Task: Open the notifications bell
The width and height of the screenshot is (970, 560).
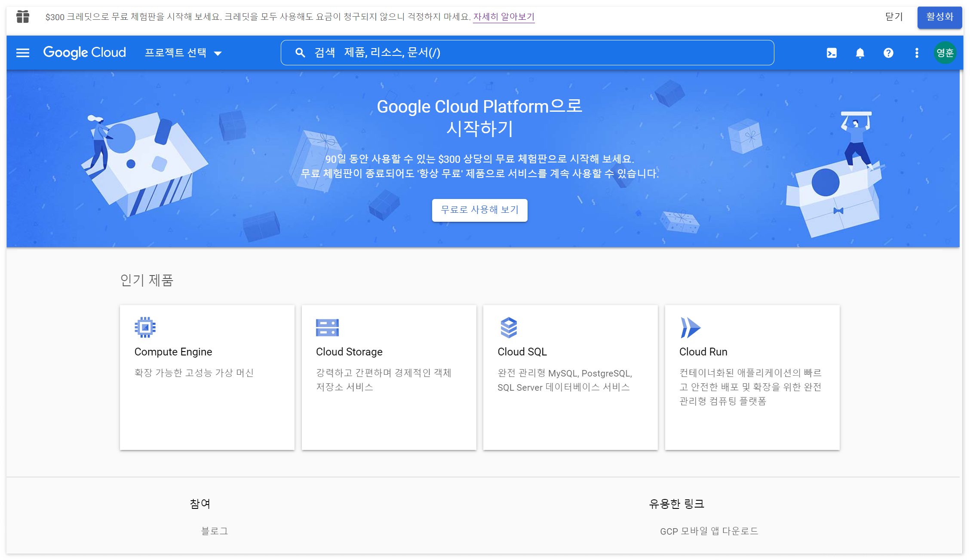Action: [860, 53]
